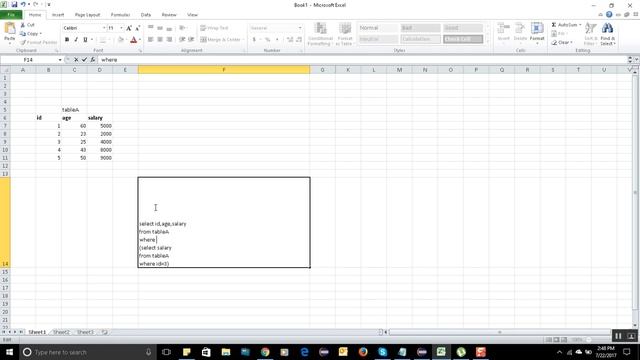Screen dimensions: 640x360
Task: Open Sort & Filter menu
Action: coord(590,33)
